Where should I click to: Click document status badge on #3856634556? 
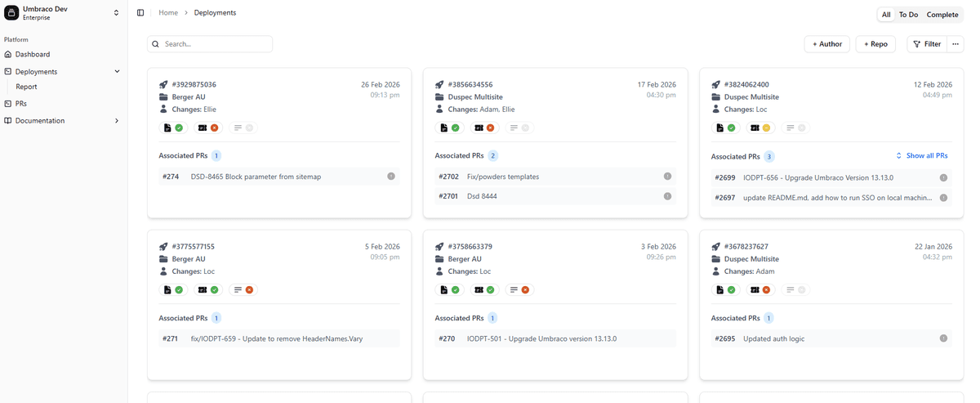coord(450,128)
